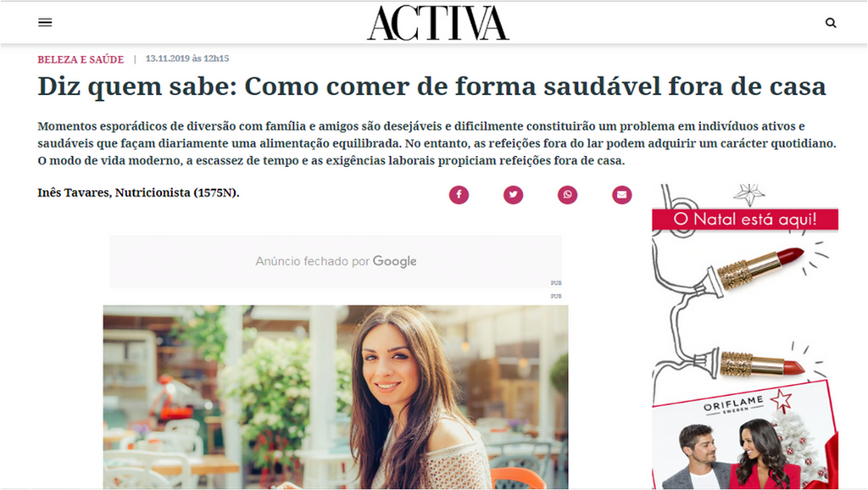
Task: Share article on Twitter
Action: pos(513,195)
